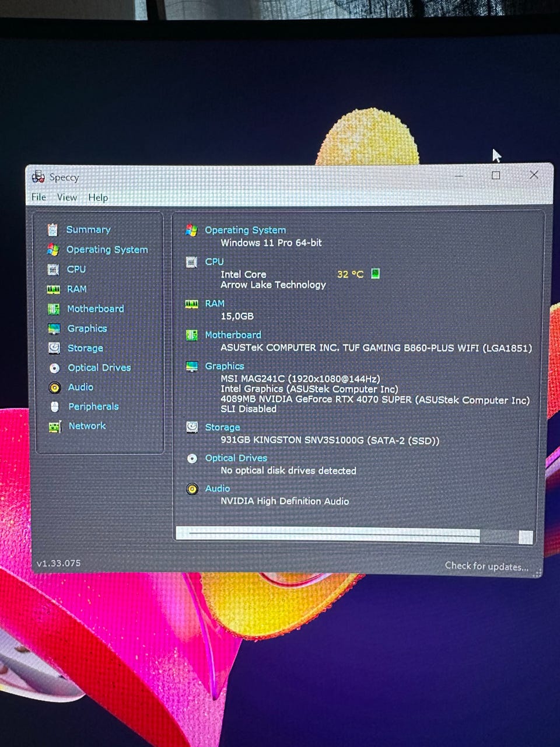
Task: Click the Windows flag icon beside Operating System heading
Action: [191, 230]
